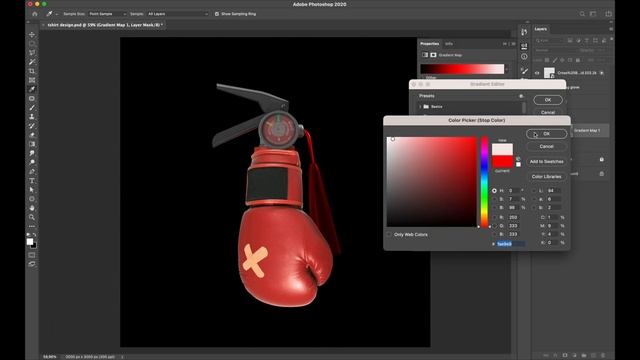Select the G green radio button

point(494,226)
